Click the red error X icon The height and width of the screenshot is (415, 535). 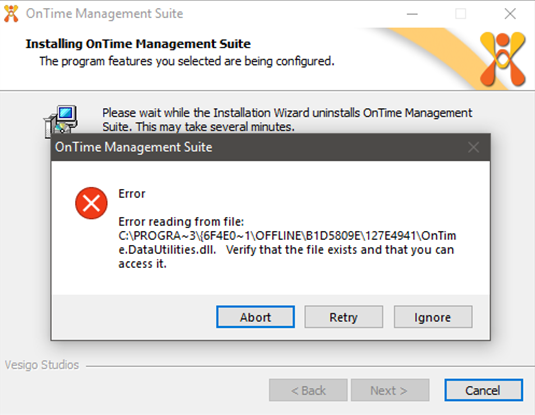click(x=91, y=203)
